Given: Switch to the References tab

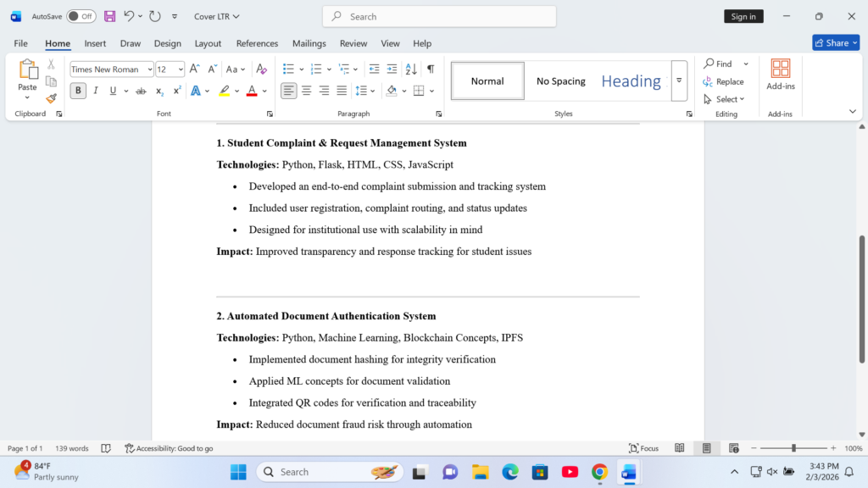Looking at the screenshot, I should (257, 43).
